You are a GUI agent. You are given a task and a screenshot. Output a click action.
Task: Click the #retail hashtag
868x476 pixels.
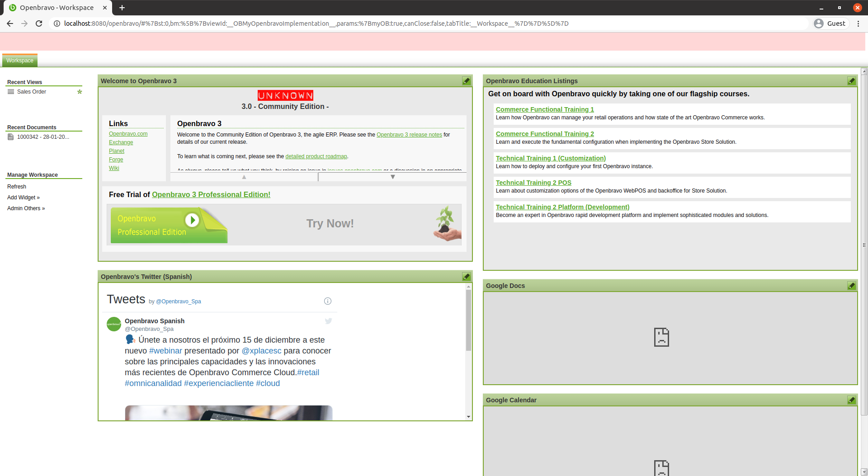(308, 372)
